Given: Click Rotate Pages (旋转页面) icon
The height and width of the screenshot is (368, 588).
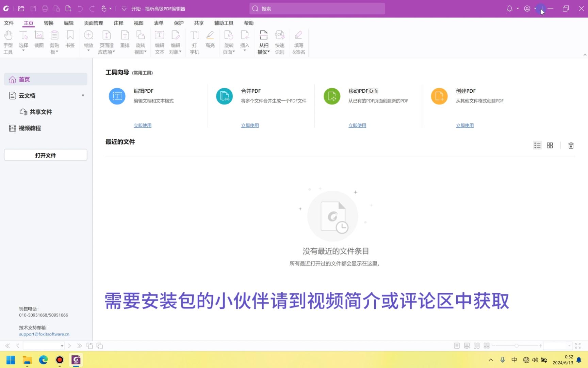Looking at the screenshot, I should tap(229, 35).
